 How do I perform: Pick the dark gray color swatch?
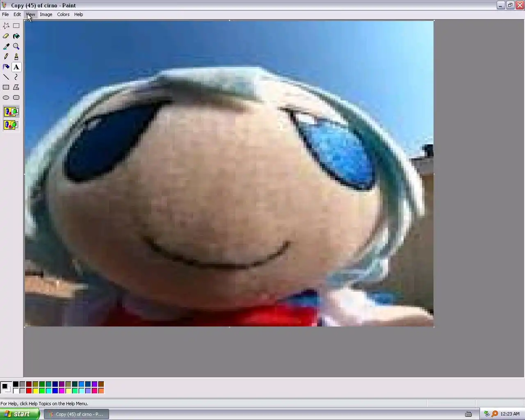(x=22, y=384)
